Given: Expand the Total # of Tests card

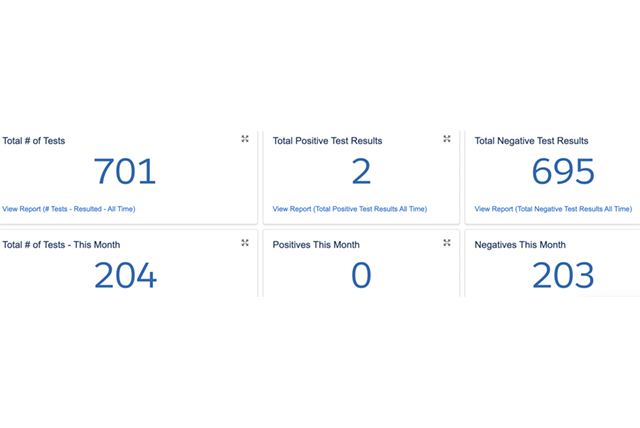Looking at the screenshot, I should click(x=245, y=139).
